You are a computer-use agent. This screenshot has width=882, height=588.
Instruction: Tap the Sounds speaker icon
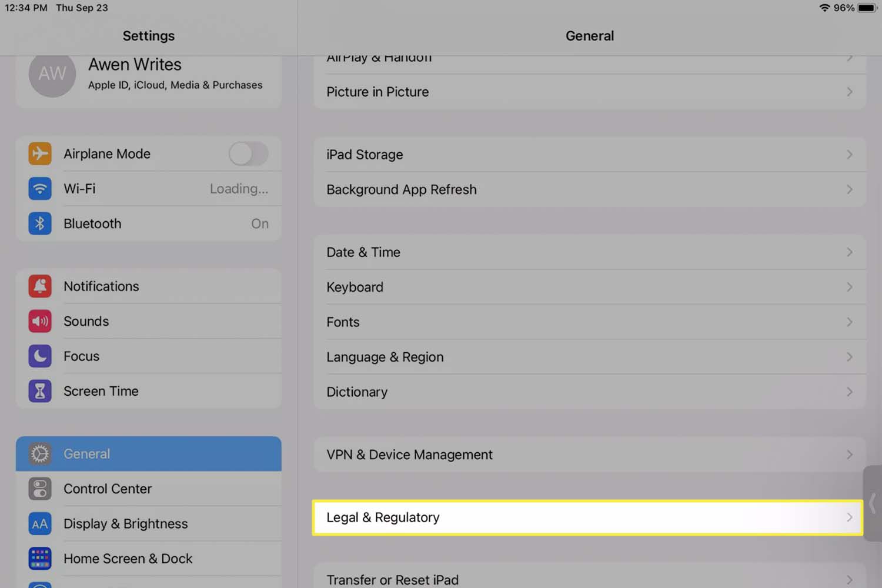pyautogui.click(x=40, y=321)
